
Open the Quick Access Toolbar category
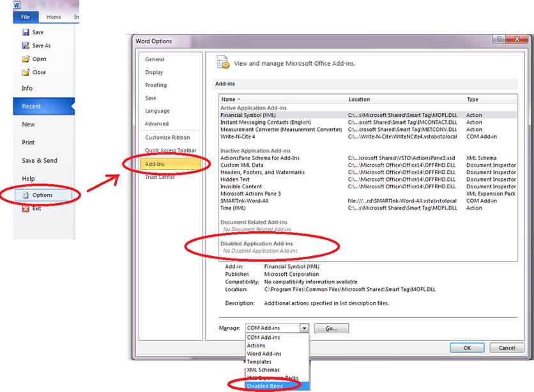tap(171, 151)
